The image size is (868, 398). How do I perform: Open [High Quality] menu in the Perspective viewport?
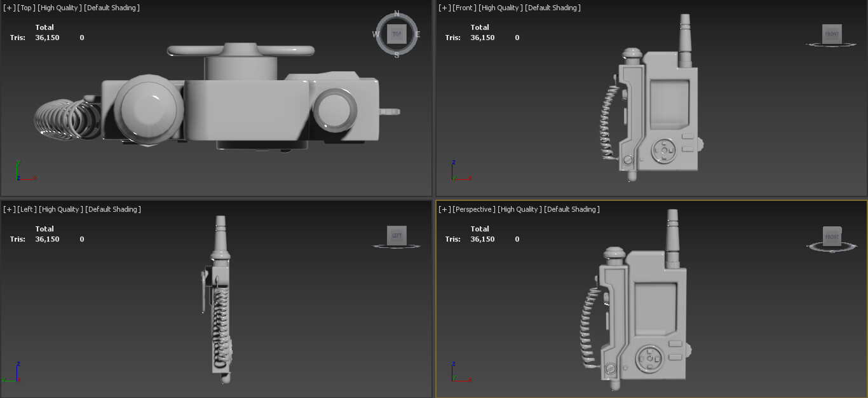(x=520, y=209)
